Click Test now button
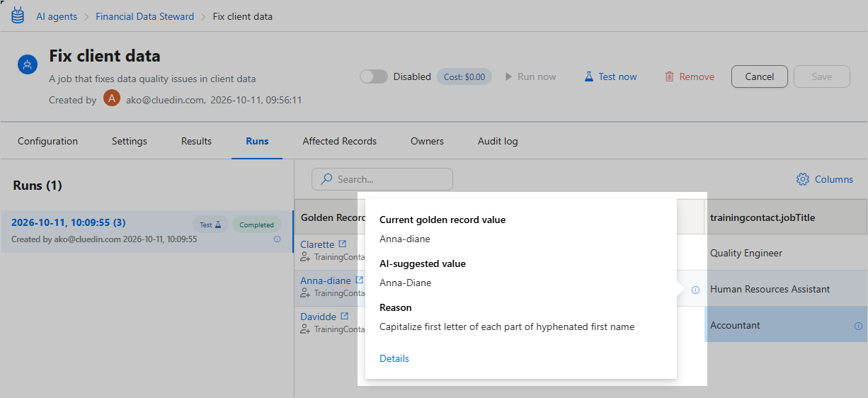Image resolution: width=868 pixels, height=398 pixels. pos(610,76)
